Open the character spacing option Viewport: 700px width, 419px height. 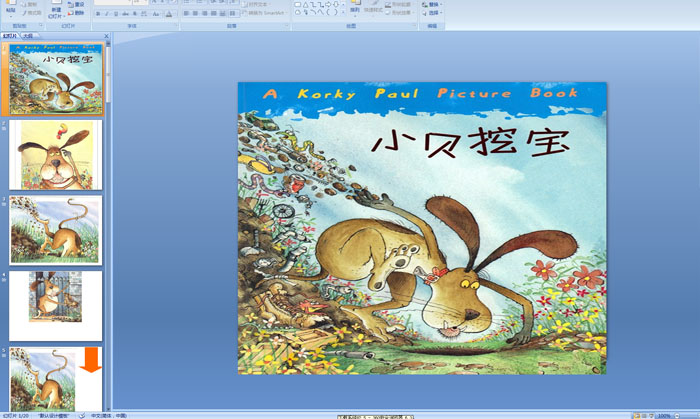(144, 14)
